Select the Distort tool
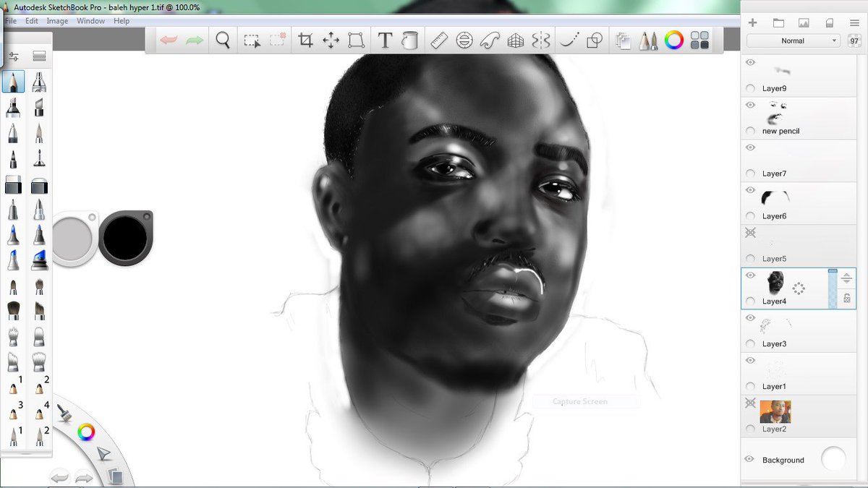The height and width of the screenshot is (488, 868). click(356, 40)
